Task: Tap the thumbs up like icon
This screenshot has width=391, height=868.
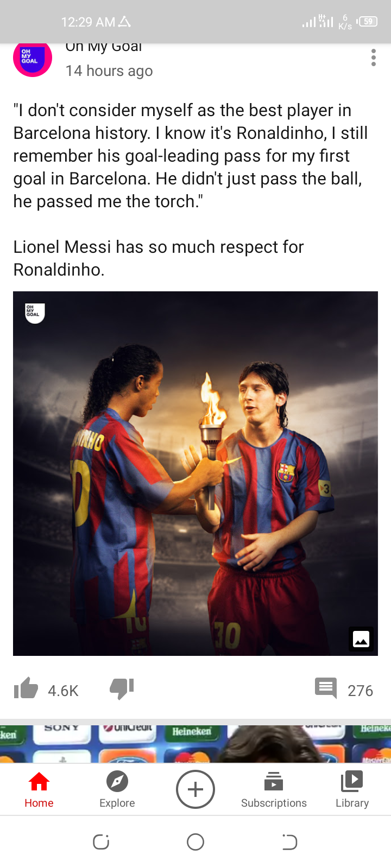Action: coord(26,689)
